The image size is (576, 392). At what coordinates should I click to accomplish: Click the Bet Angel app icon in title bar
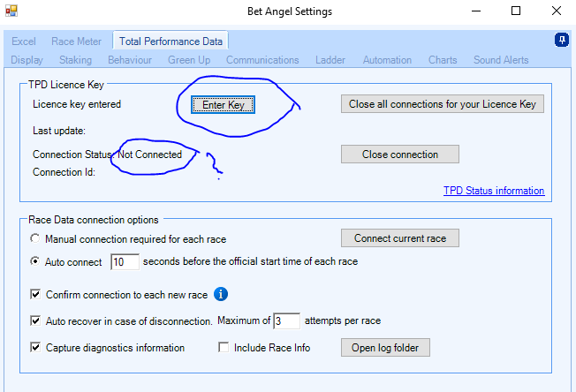tap(12, 11)
